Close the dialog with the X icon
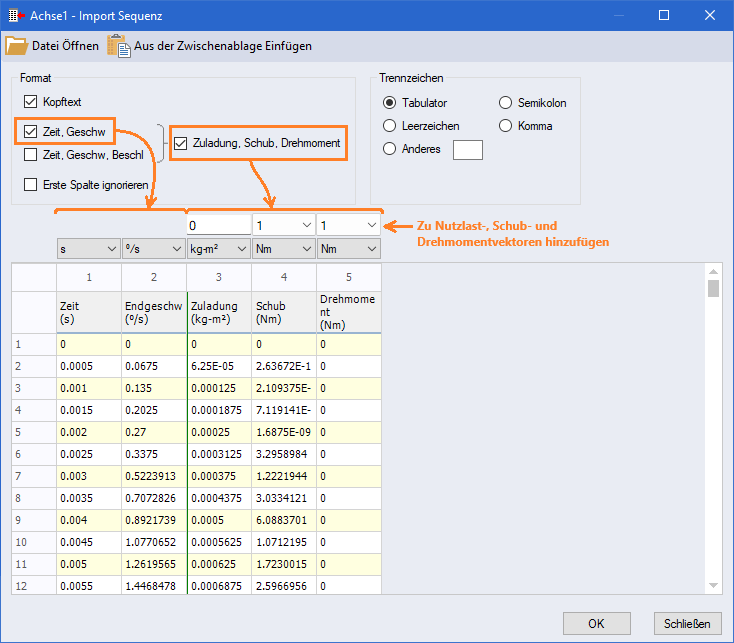Image resolution: width=734 pixels, height=643 pixels. [710, 15]
